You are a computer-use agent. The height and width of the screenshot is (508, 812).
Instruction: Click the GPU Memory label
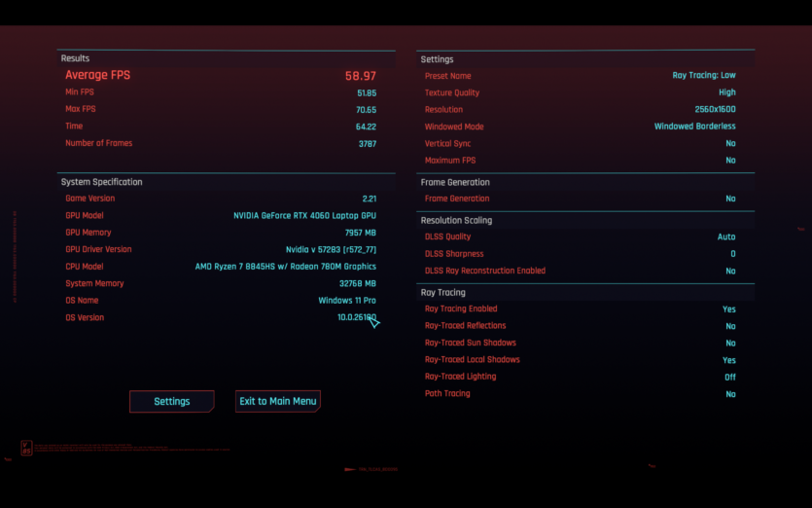pyautogui.click(x=88, y=233)
